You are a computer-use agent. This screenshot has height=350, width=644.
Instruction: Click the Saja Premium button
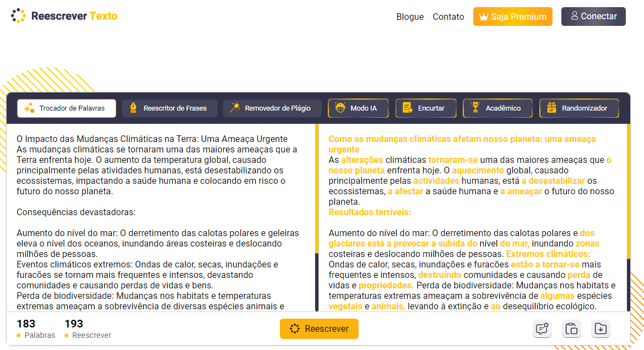click(x=512, y=17)
